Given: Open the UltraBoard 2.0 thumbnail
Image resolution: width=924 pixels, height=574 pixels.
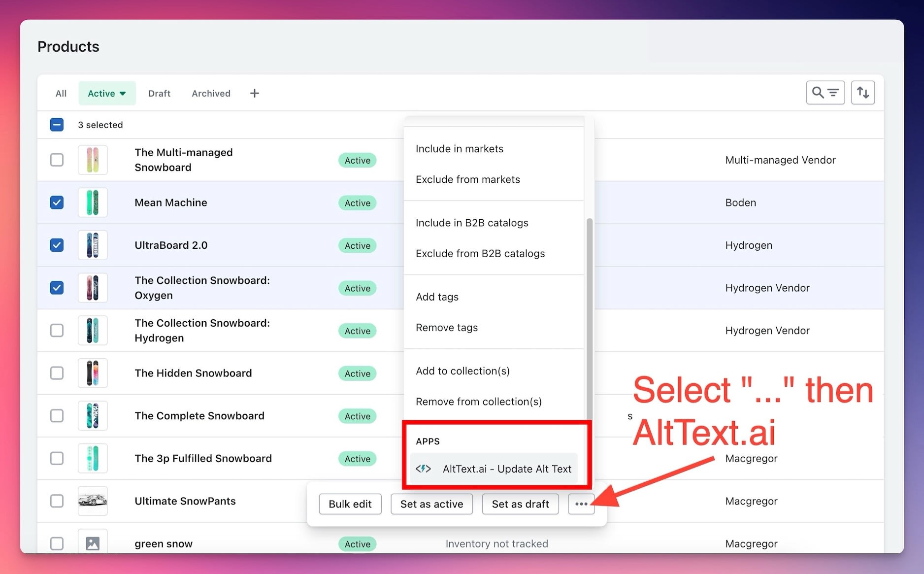Looking at the screenshot, I should 93,245.
